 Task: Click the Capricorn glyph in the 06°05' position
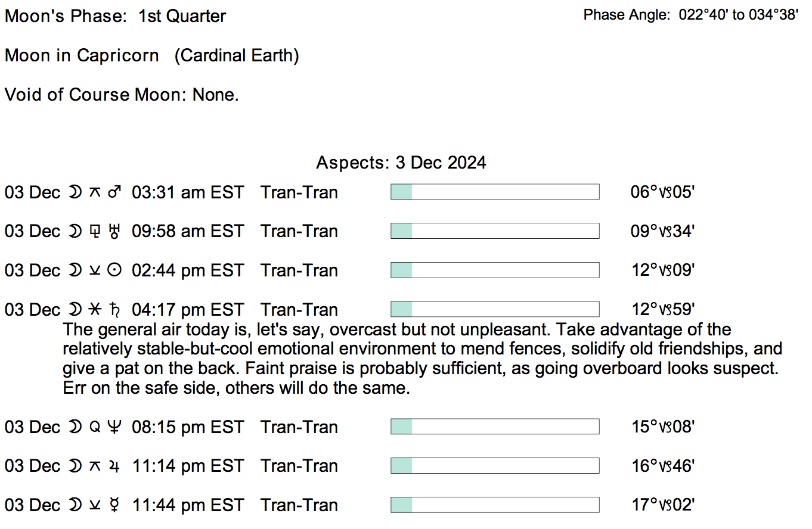665,192
